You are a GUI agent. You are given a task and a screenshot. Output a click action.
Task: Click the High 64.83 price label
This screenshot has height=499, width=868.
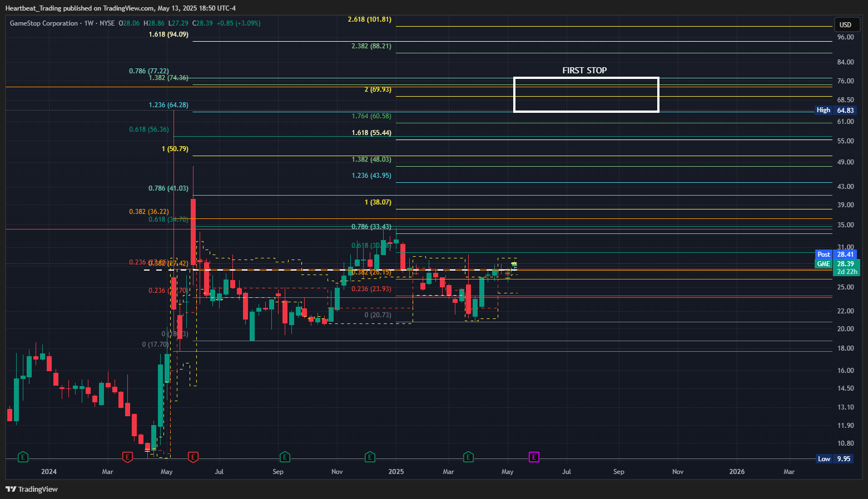pos(835,110)
